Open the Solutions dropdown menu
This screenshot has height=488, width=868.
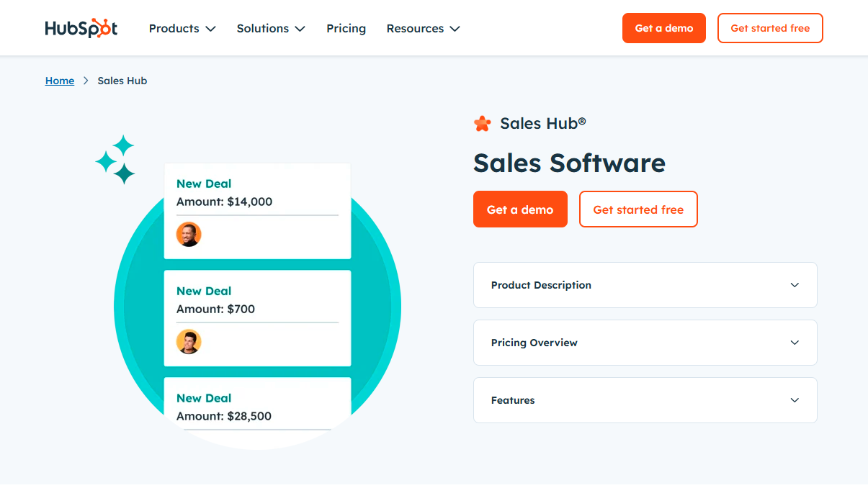[x=271, y=28]
